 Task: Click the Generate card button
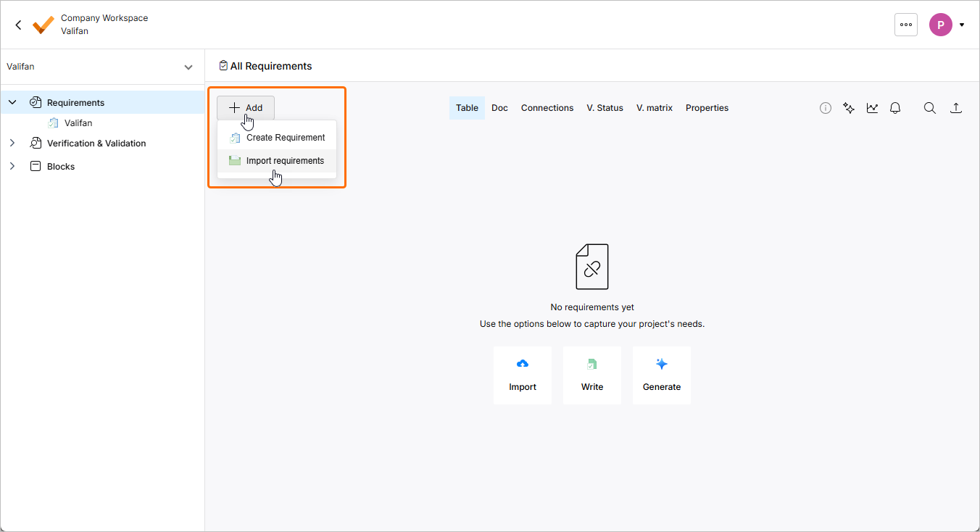click(x=662, y=375)
